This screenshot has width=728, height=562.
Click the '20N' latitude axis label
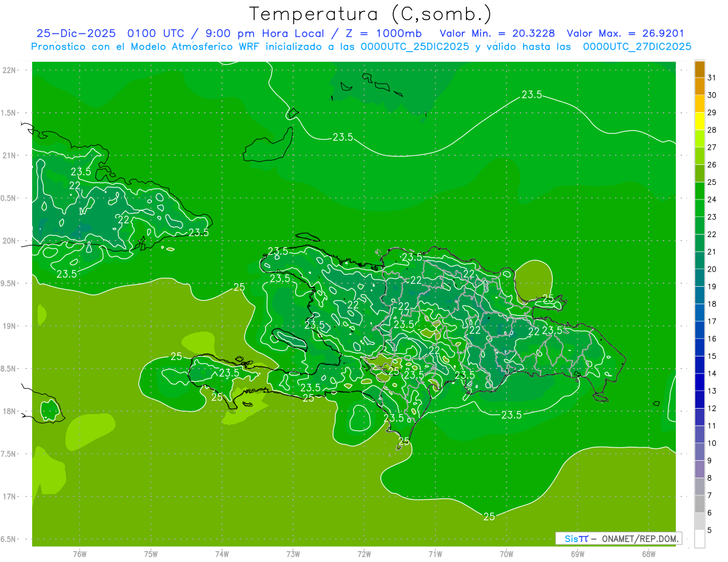pos(10,241)
